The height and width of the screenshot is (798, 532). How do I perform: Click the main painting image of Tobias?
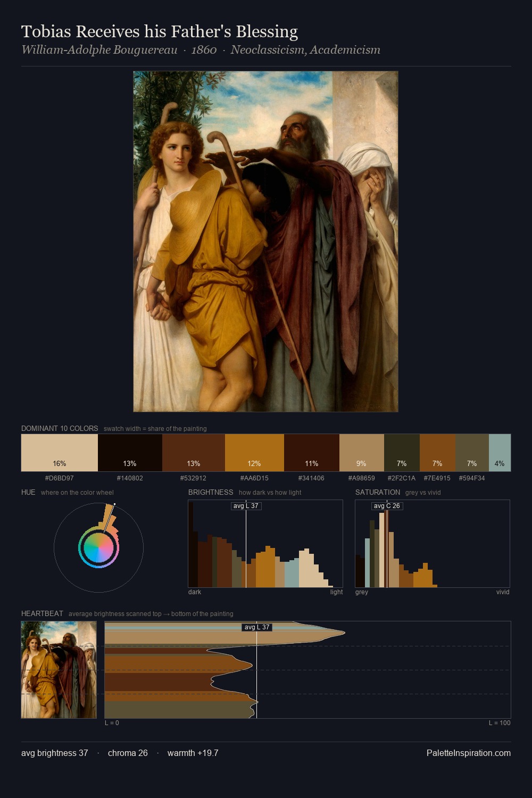[x=265, y=242]
